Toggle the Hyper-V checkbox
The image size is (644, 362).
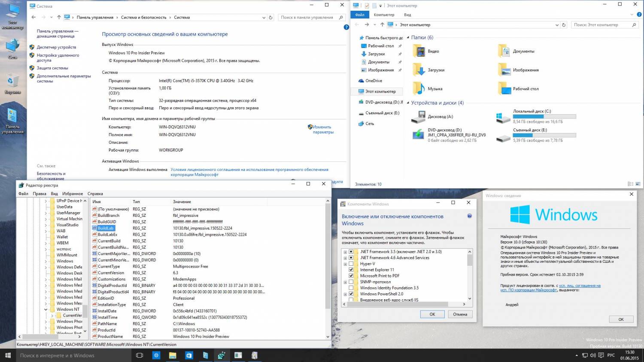(x=351, y=264)
